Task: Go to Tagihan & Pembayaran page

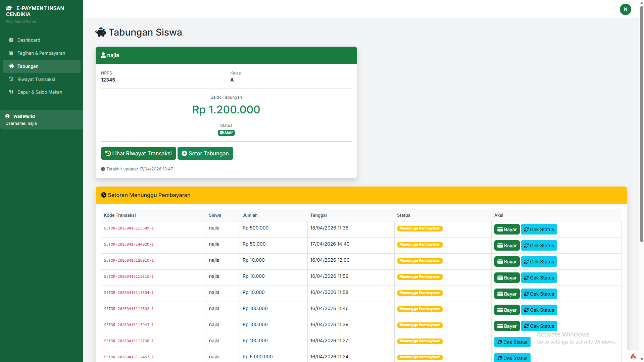Action: click(x=42, y=53)
